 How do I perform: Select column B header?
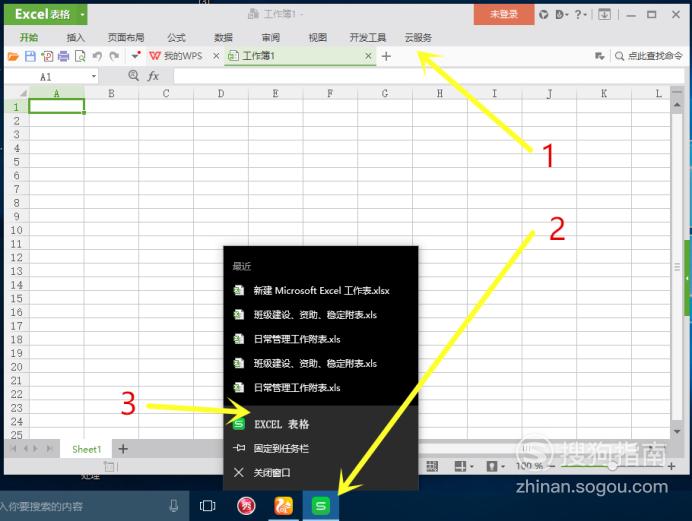click(x=111, y=93)
